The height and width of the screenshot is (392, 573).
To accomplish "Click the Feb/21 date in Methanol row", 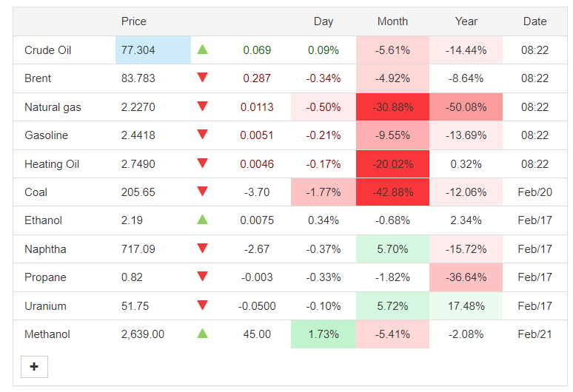I will [x=535, y=334].
